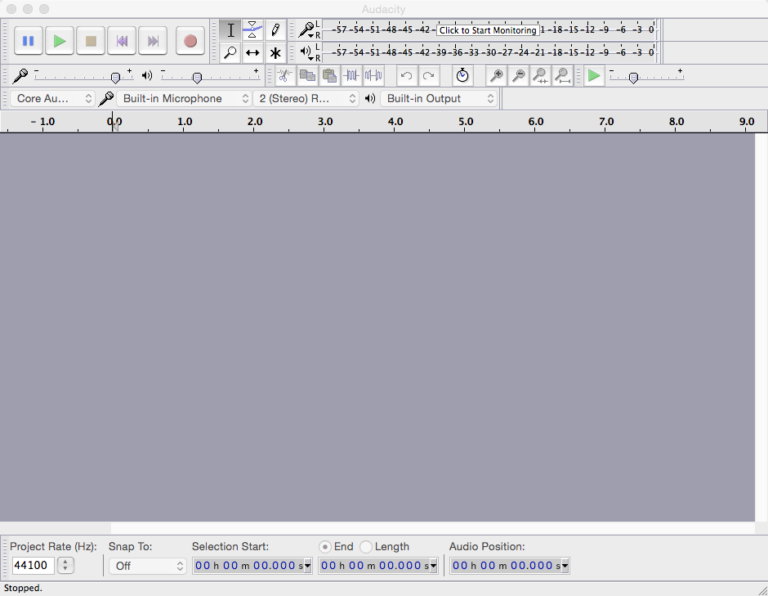Image resolution: width=768 pixels, height=596 pixels.
Task: Click the Record button
Action: point(190,41)
